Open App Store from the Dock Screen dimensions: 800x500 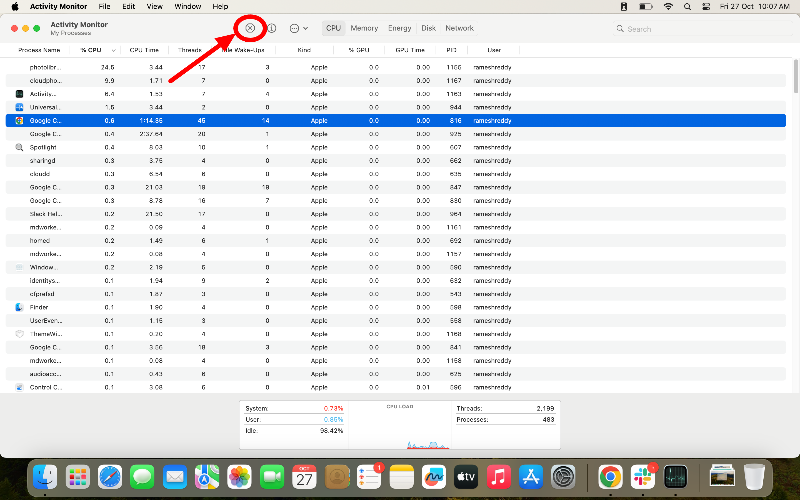[531, 478]
